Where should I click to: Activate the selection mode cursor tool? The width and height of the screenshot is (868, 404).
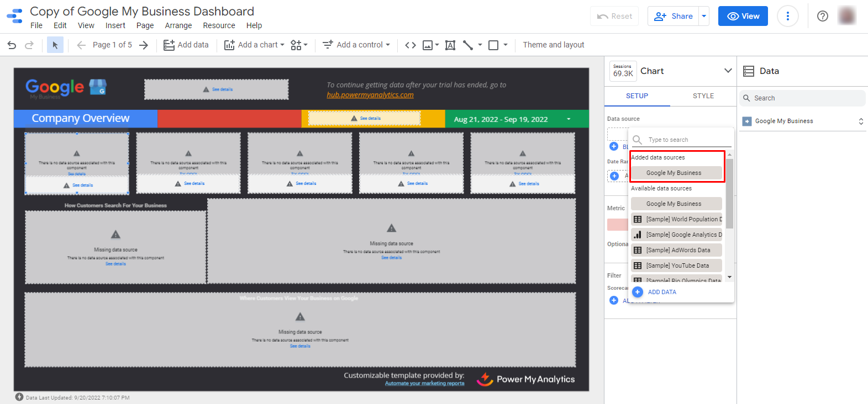pyautogui.click(x=55, y=45)
